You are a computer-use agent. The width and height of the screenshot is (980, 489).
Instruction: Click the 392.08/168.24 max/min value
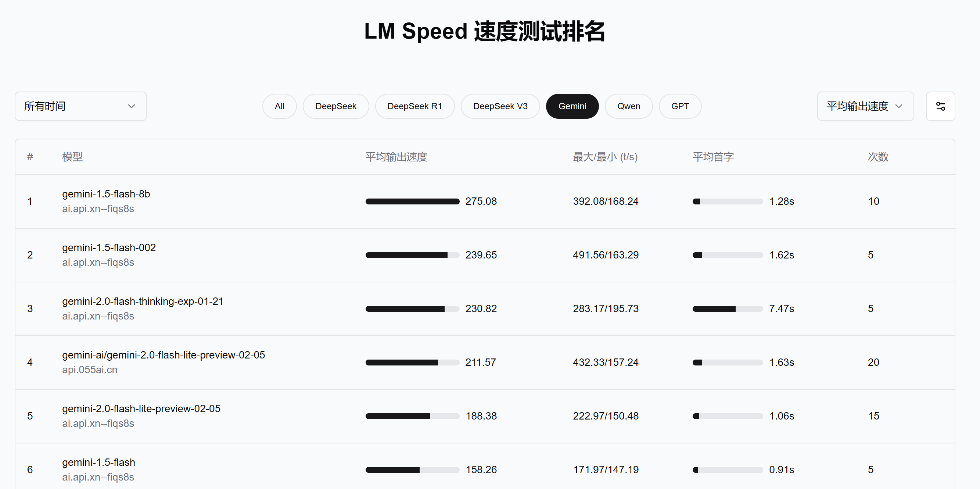[606, 201]
